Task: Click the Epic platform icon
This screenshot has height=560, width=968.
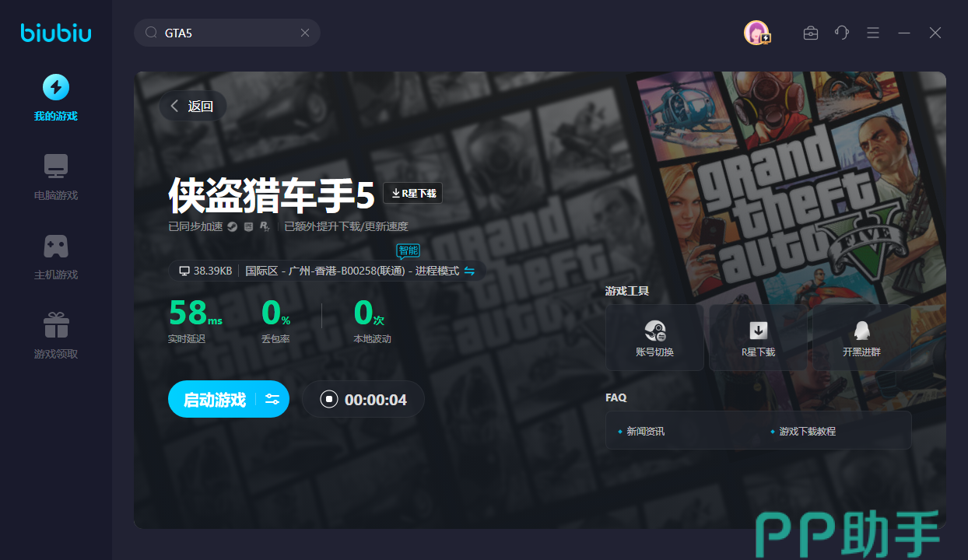Action: pos(248,226)
